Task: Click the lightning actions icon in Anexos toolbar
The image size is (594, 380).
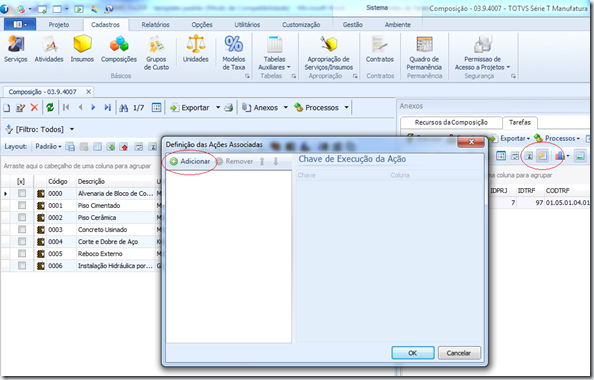Action: tap(542, 156)
